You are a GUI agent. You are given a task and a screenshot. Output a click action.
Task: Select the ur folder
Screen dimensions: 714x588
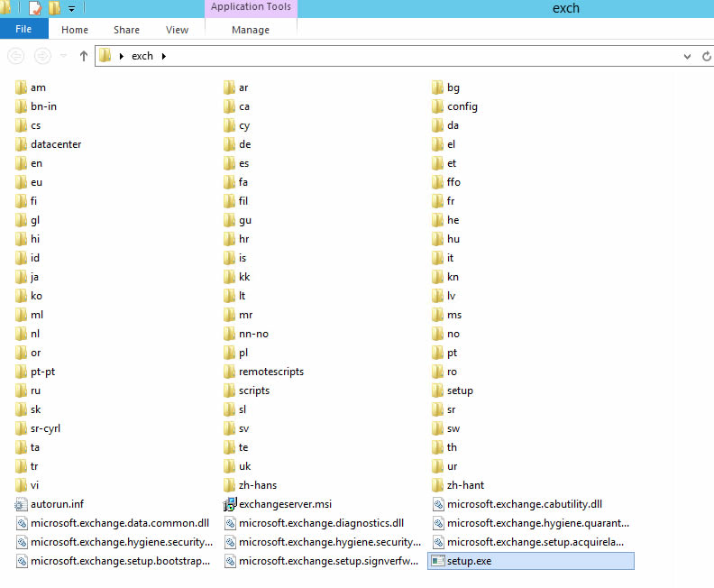(x=444, y=466)
